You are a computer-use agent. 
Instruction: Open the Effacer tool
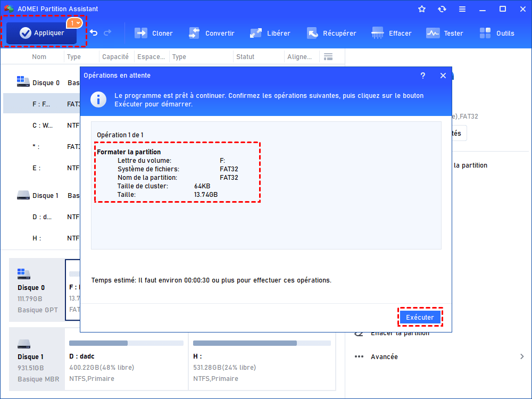point(392,33)
